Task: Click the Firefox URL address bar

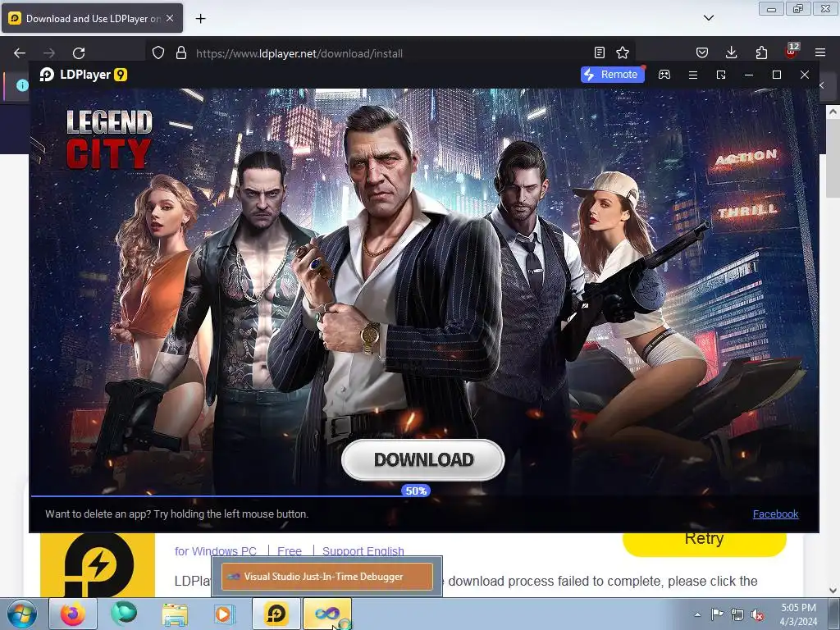Action: [x=391, y=53]
